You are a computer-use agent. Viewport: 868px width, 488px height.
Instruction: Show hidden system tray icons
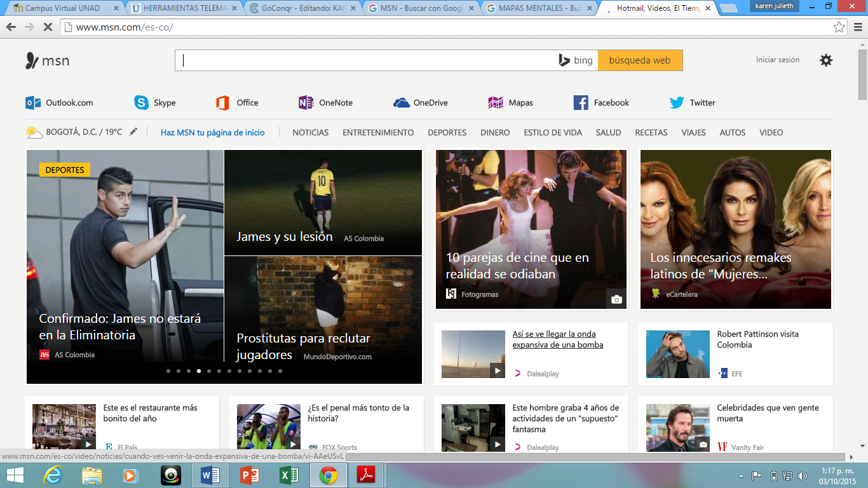[741, 476]
